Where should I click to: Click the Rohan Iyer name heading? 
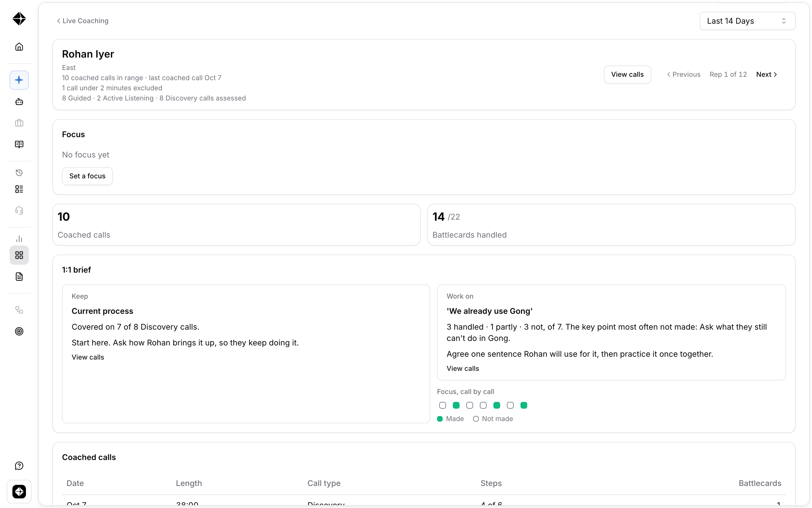(88, 54)
